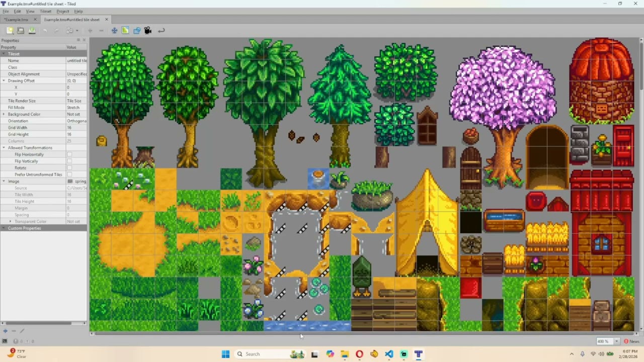
Task: Change the Object Alignment value
Action: [x=76, y=74]
